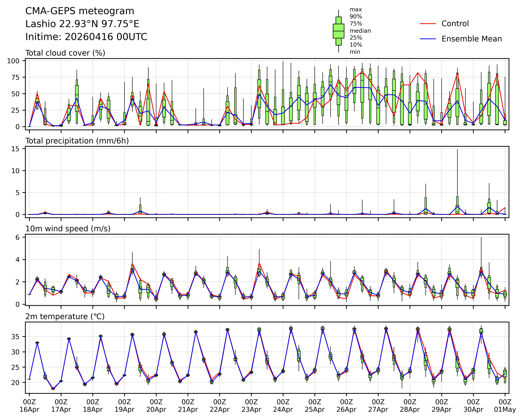Click the median label in the legend
This screenshot has height=420, width=523.
(x=360, y=31)
